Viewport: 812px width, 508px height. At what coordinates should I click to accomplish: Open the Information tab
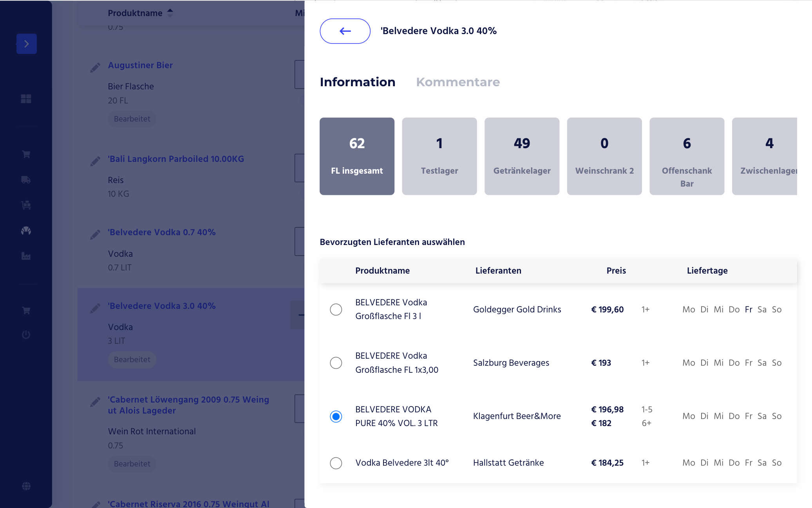(357, 82)
